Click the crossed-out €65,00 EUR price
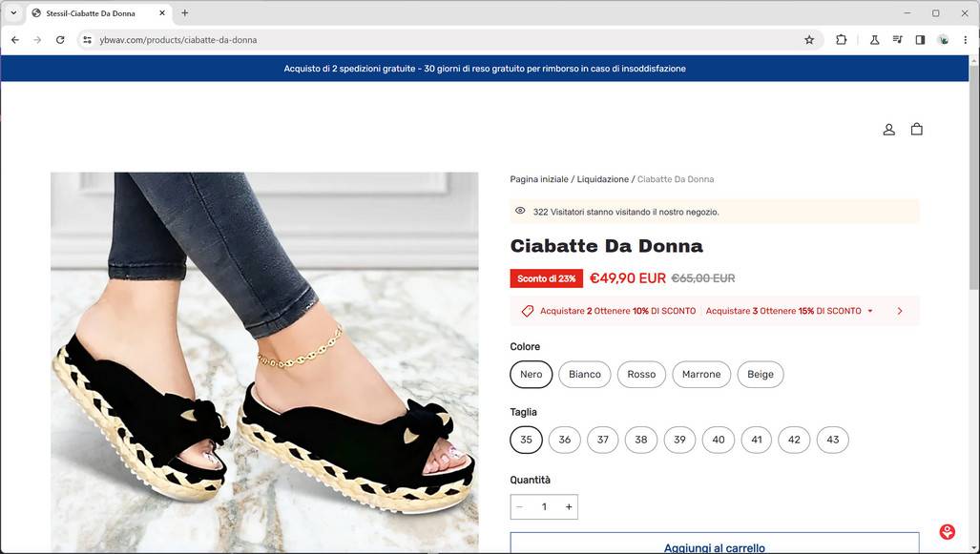 coord(703,278)
